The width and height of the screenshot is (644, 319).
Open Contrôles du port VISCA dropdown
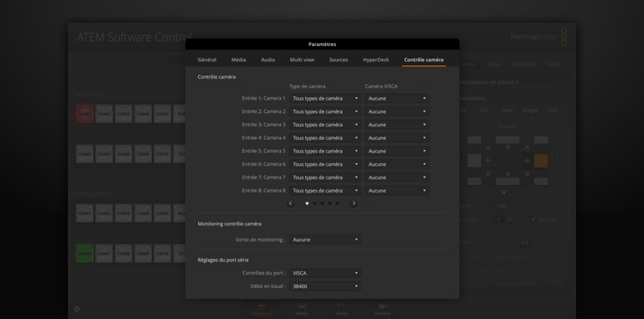[x=325, y=273]
